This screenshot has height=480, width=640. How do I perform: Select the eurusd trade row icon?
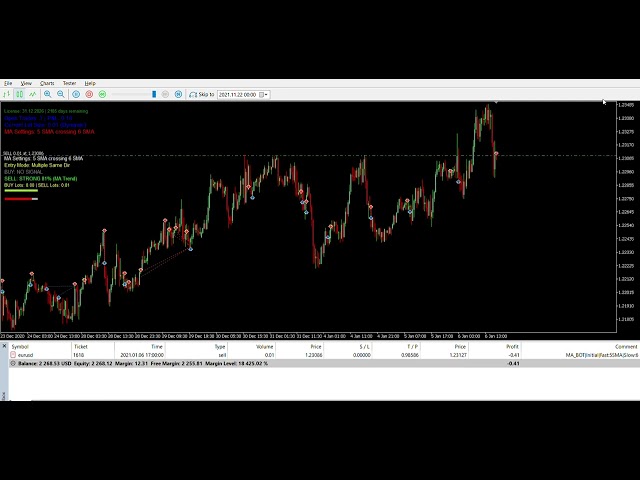pos(13,355)
